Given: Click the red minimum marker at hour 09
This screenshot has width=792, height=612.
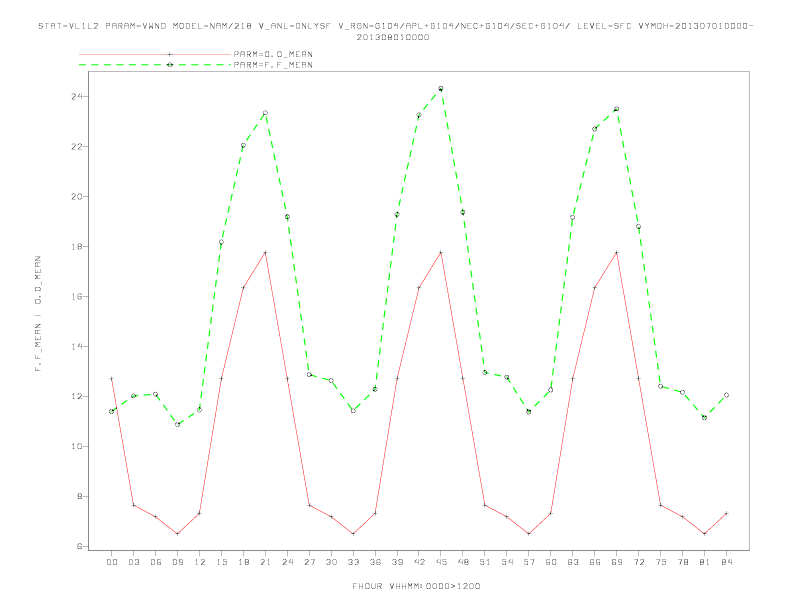Looking at the screenshot, I should pyautogui.click(x=177, y=534).
